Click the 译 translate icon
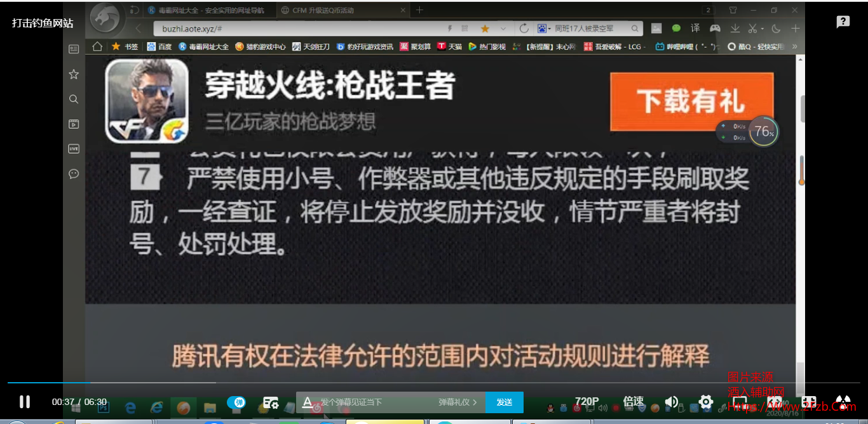The image size is (868, 424). click(x=695, y=29)
